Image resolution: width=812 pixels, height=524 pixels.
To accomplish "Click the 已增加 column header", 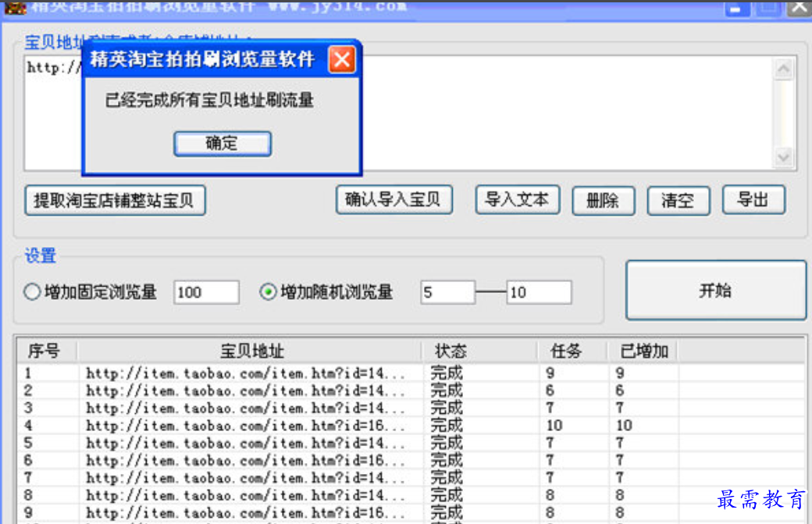I will 643,351.
